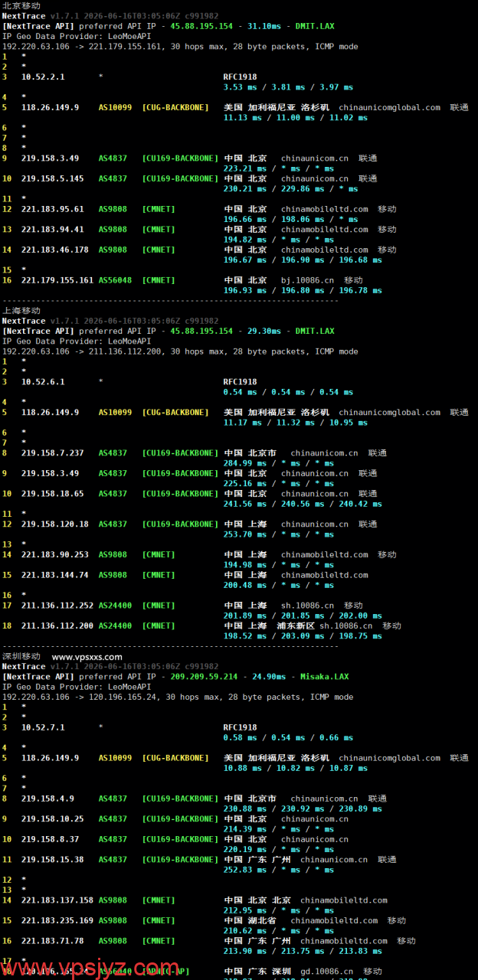
Task: Click latency 196.67 ms / 196.90 ms / 196.68 ms
Action: point(303,260)
